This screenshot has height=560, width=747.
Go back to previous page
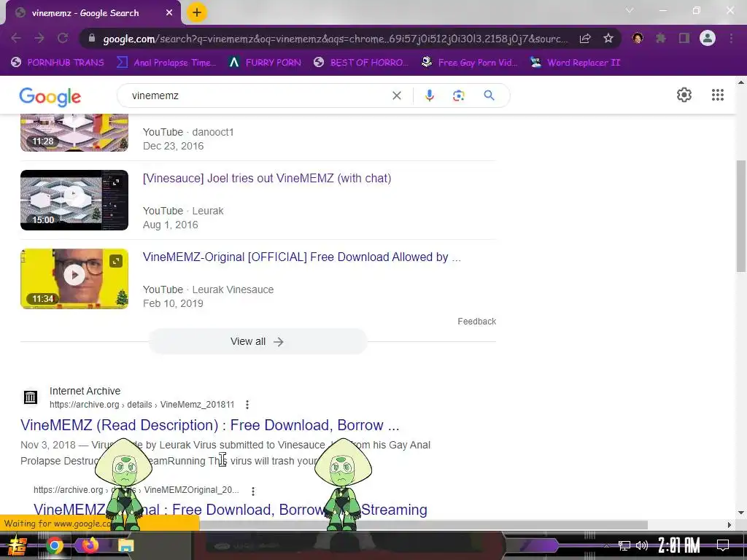[16, 38]
